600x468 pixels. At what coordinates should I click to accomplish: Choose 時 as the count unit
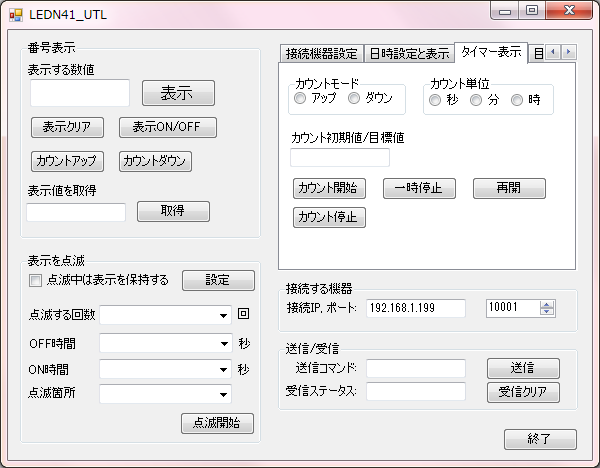pos(517,100)
